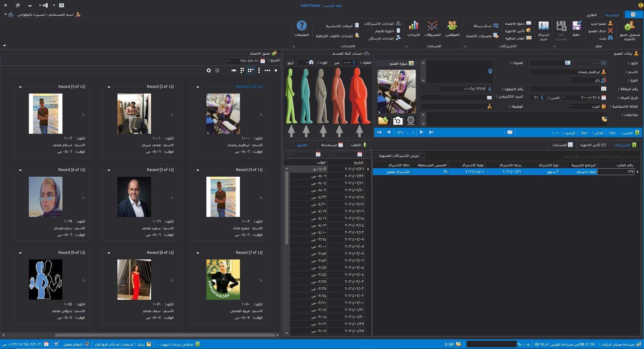
Task: Open the gender dropdown showing ذكر
Action: [x=571, y=80]
